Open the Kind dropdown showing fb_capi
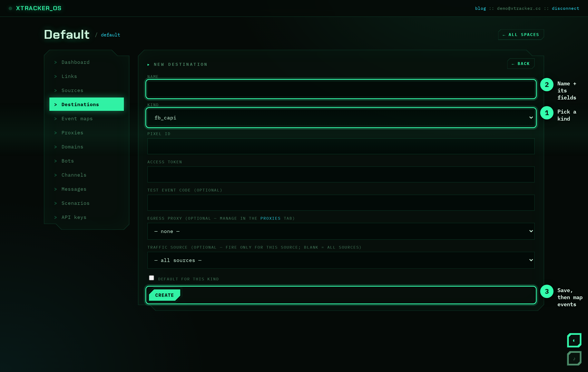Screen dimensions: 588x372 [x=341, y=118]
